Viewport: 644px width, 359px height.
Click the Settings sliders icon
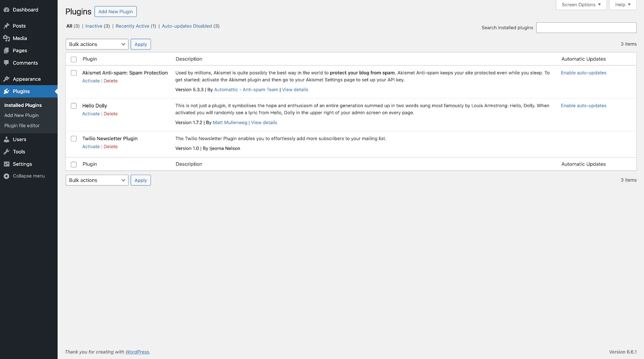click(x=6, y=164)
